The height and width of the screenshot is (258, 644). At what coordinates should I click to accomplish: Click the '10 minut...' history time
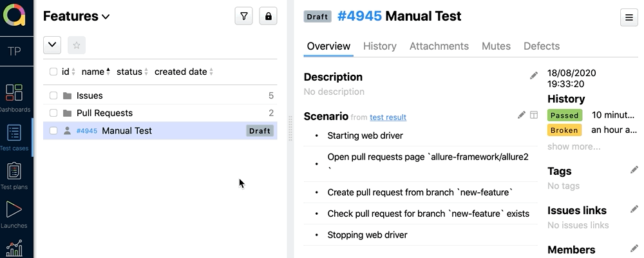point(613,115)
